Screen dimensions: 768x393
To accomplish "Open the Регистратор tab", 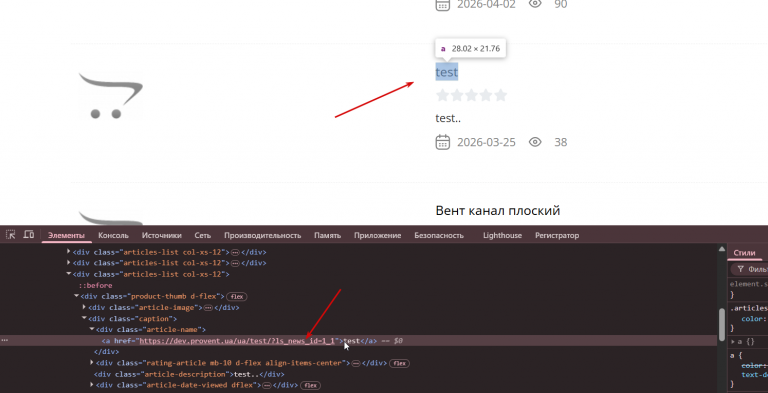I will 557,235.
